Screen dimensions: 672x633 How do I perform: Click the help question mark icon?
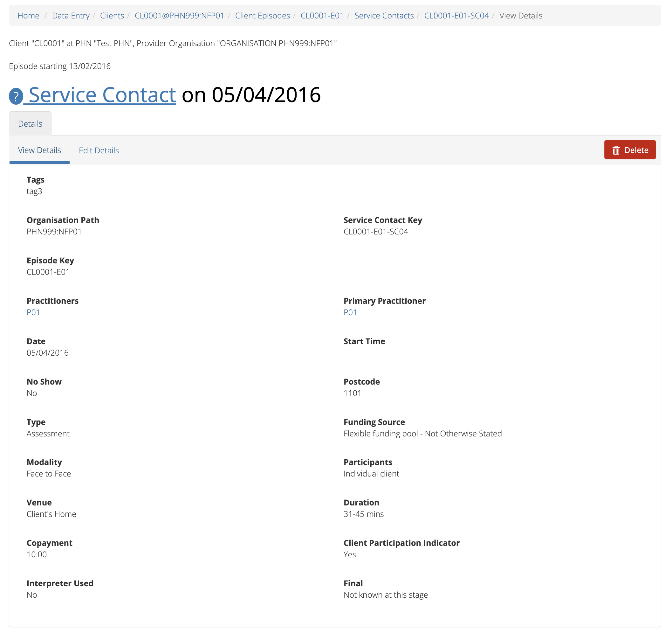click(16, 96)
